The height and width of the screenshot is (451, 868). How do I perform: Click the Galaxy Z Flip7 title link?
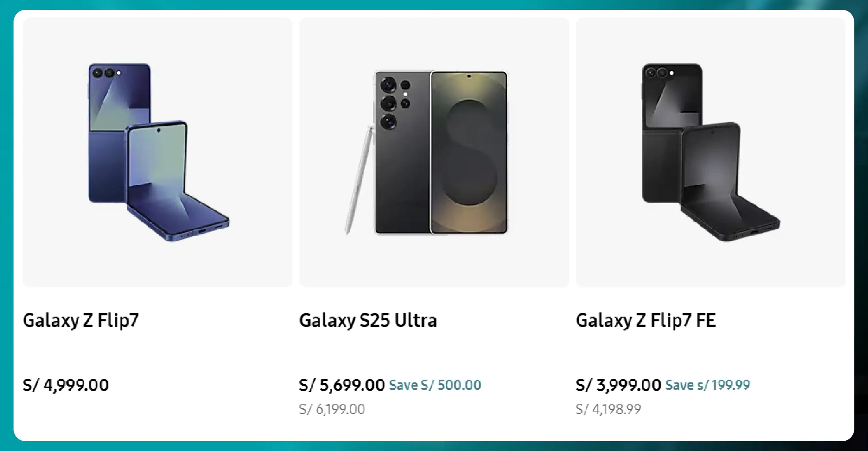80,320
